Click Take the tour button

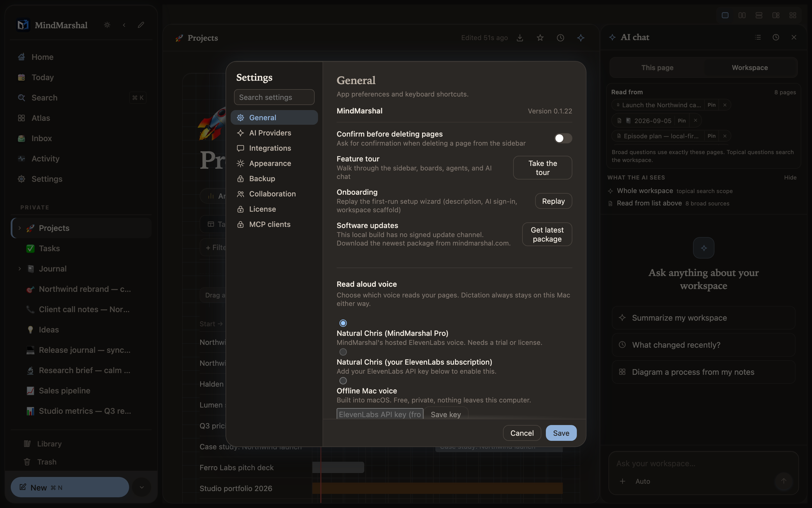pos(542,168)
